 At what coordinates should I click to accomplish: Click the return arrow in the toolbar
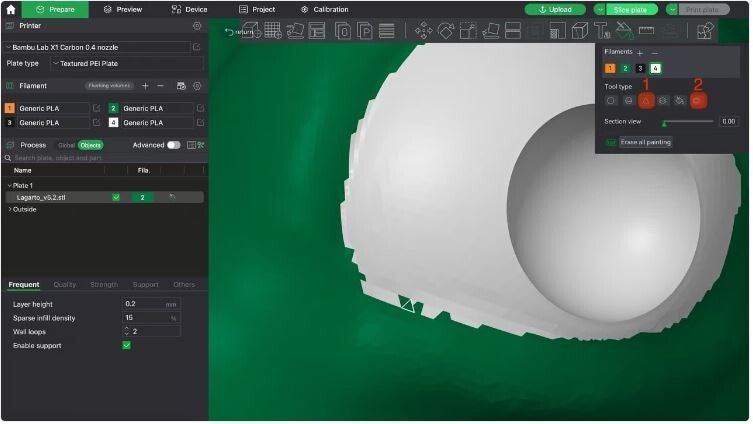[229, 32]
